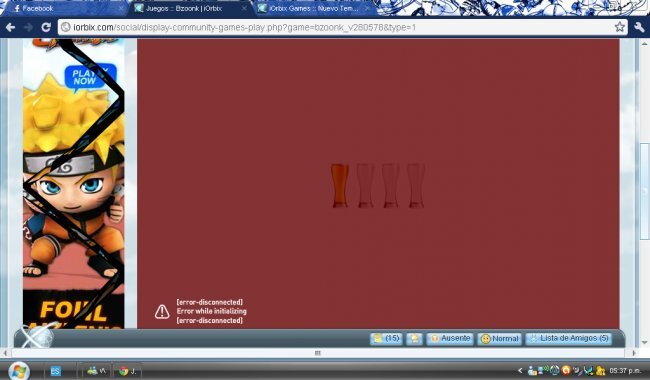Click the iOrbix globe logo in bottom bar
Image resolution: width=650 pixels, height=380 pixels.
[36, 336]
